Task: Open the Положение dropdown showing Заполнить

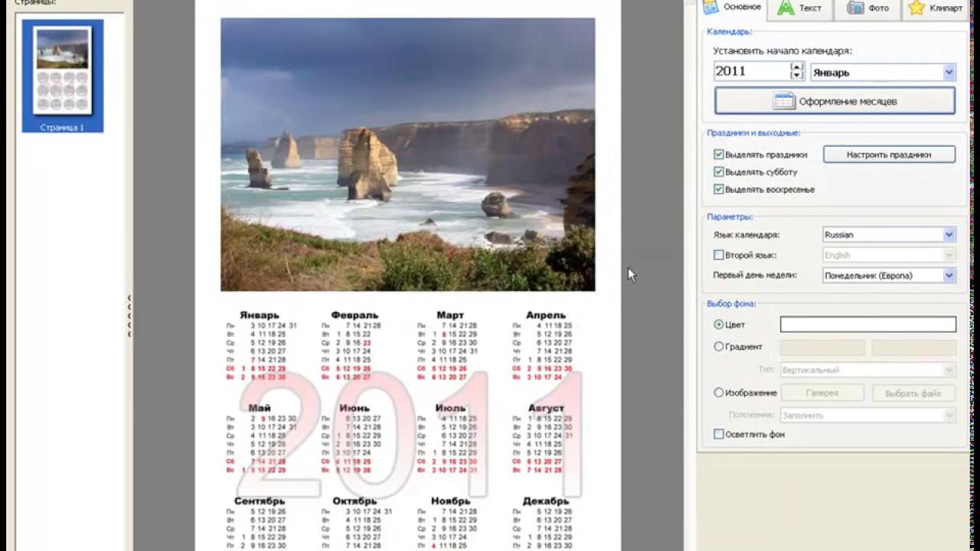Action: pos(868,415)
